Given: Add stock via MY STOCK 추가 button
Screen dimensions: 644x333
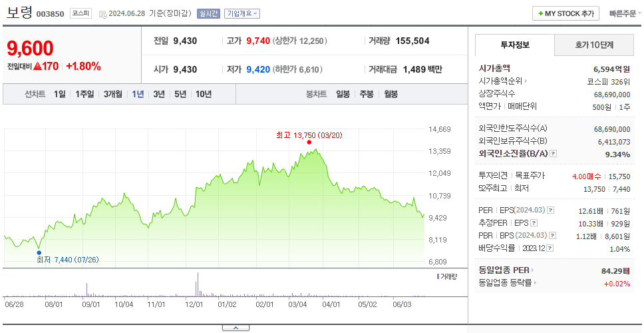Looking at the screenshot, I should click(565, 13).
